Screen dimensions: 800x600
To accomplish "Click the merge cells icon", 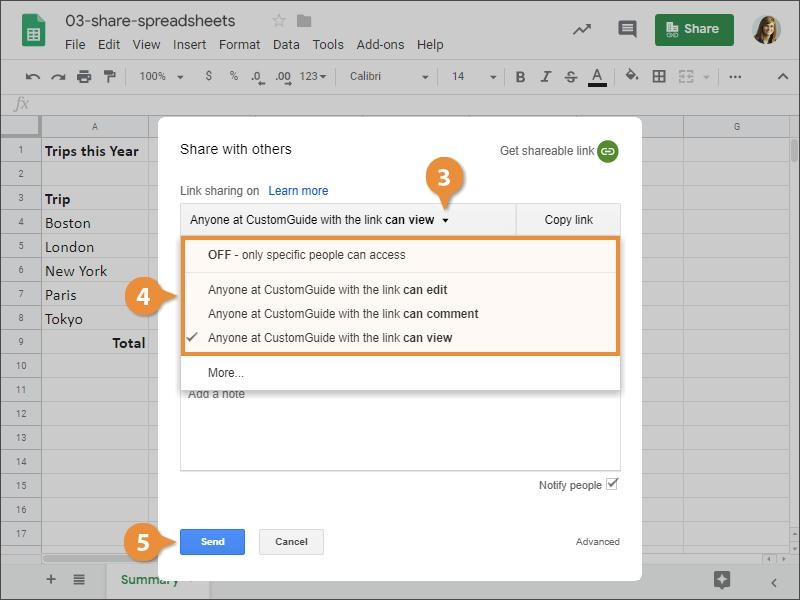I will point(686,77).
